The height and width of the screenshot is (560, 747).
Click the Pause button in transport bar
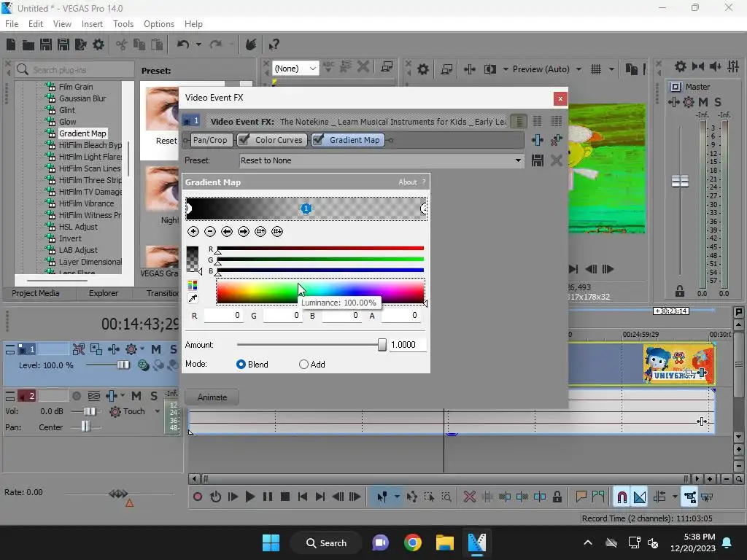(x=268, y=497)
